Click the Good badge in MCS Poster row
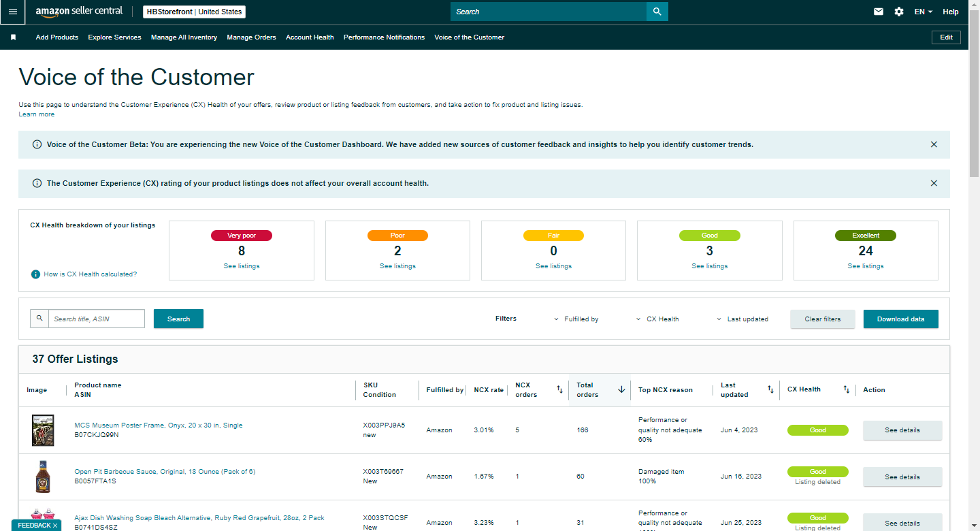 [818, 430]
